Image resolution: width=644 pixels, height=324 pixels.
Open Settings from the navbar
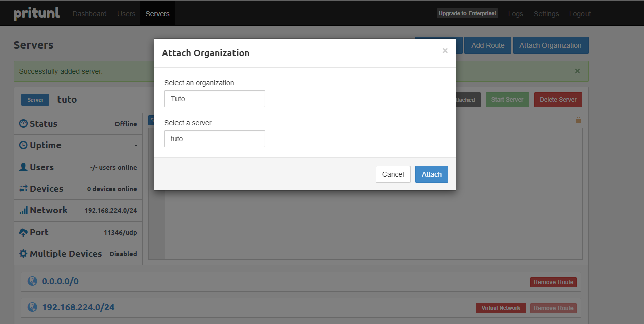coord(546,14)
